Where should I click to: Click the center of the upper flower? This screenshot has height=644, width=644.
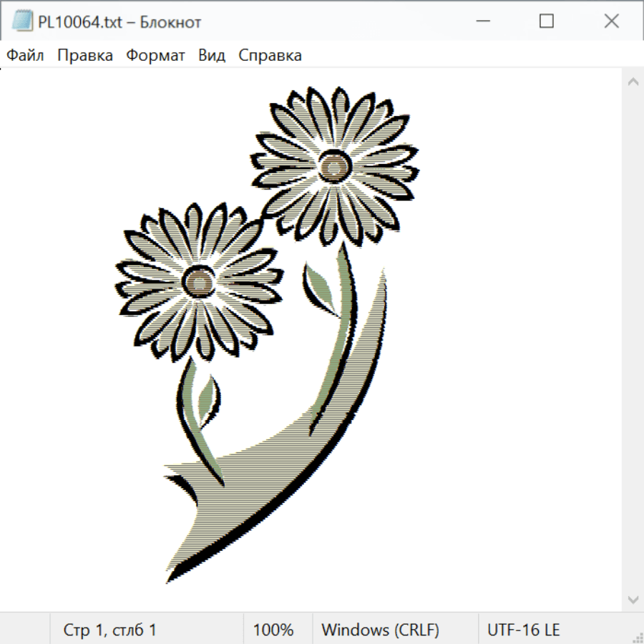333,167
